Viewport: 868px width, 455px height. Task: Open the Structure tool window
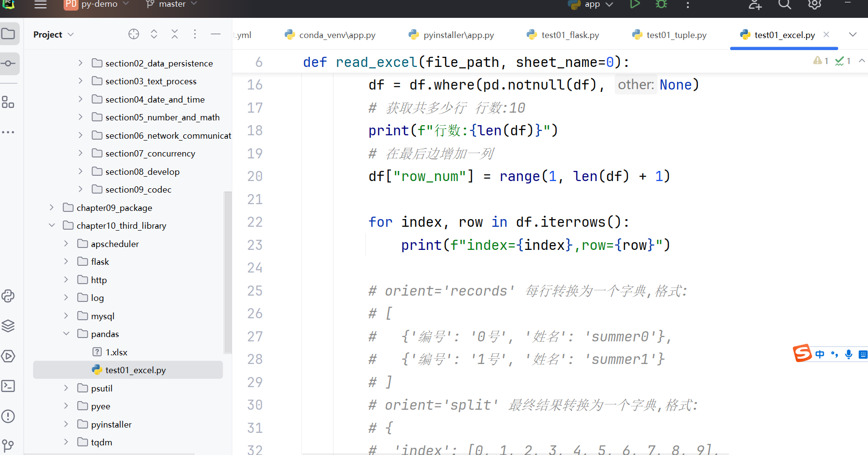tap(8, 102)
